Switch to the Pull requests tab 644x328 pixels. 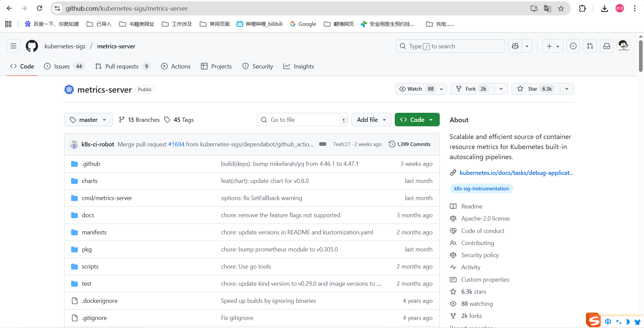coord(122,66)
